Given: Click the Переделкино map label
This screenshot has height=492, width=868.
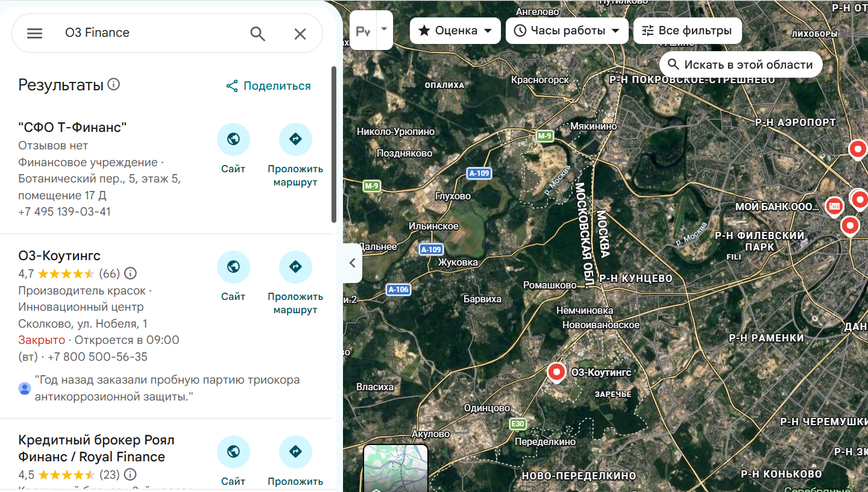Looking at the screenshot, I should pyautogui.click(x=545, y=441).
